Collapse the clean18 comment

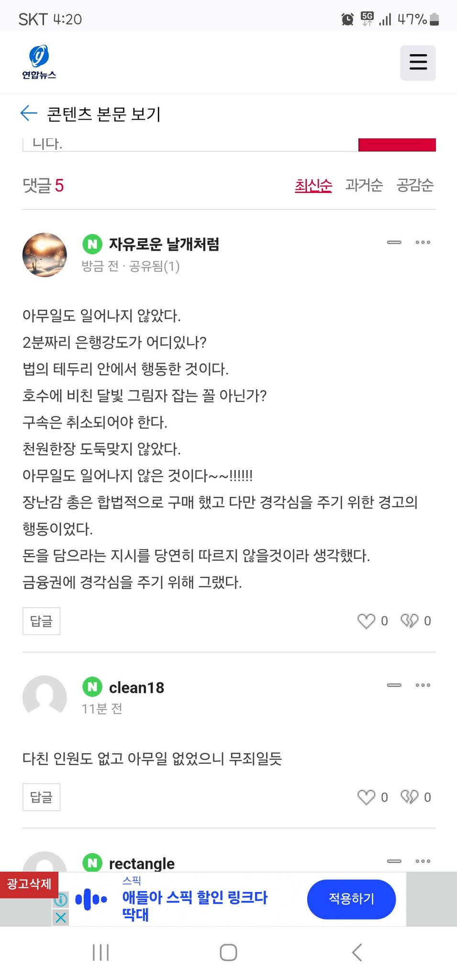pos(394,685)
